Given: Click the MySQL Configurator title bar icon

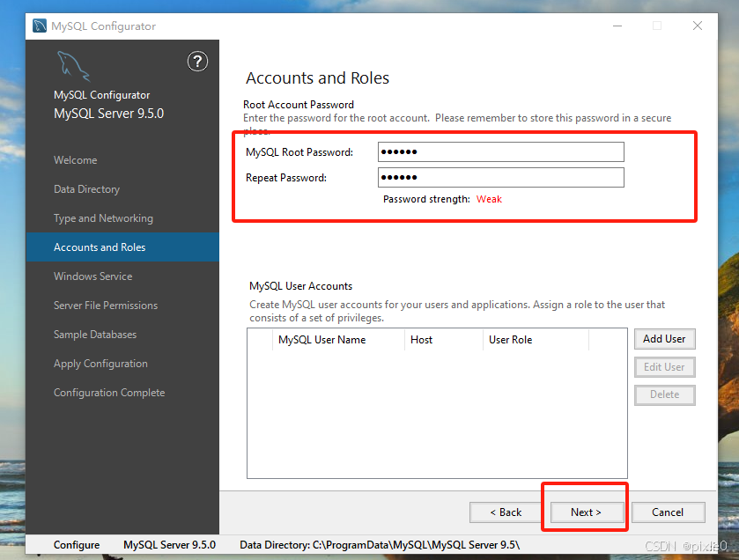Looking at the screenshot, I should tap(40, 26).
